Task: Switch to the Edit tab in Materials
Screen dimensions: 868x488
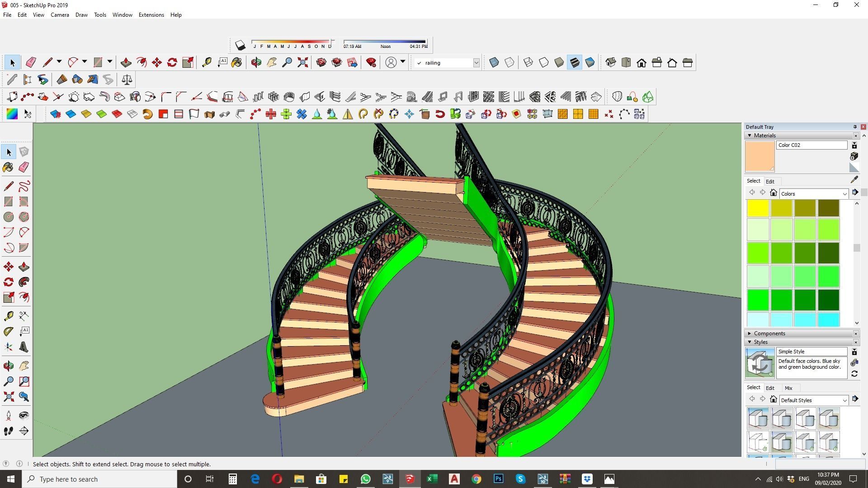Action: [x=770, y=181]
